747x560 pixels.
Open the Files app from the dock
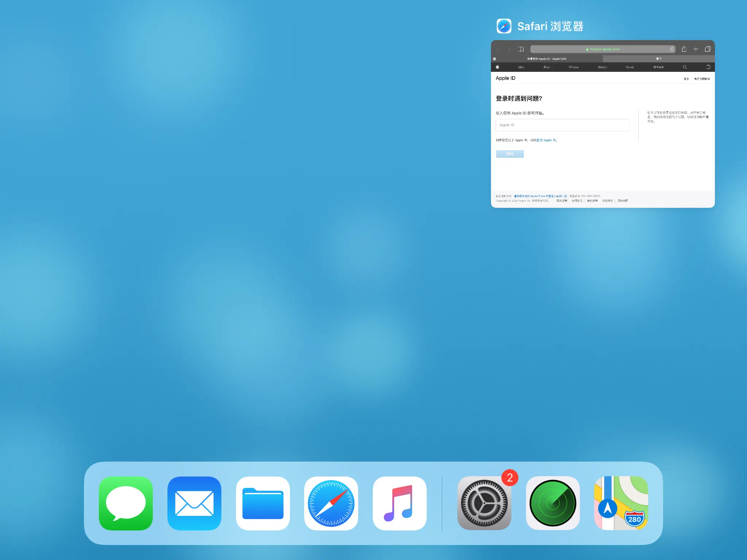263,503
